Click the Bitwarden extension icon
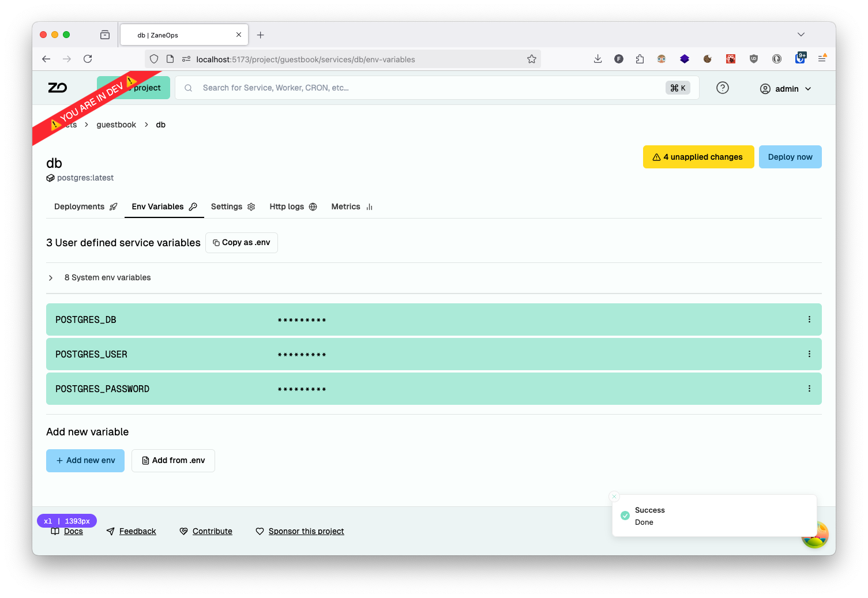 coord(801,58)
